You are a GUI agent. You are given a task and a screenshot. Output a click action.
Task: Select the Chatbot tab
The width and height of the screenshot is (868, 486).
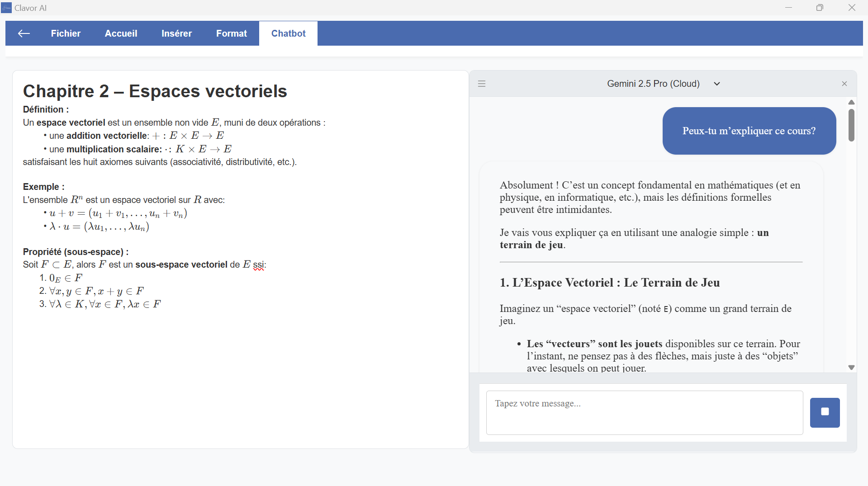click(288, 33)
